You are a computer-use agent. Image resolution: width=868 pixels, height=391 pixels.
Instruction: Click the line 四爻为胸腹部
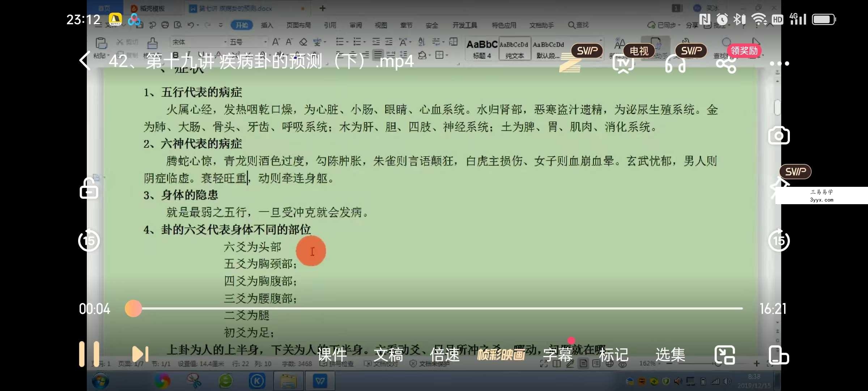[260, 281]
